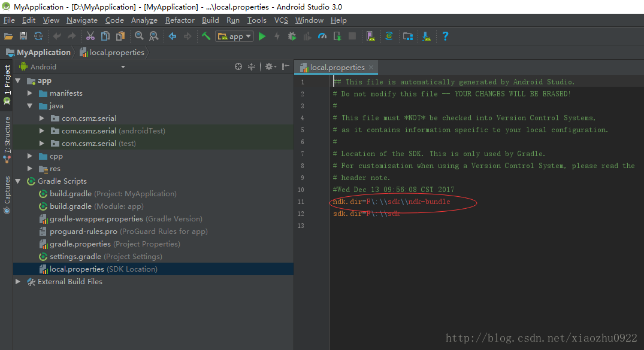
Task: Click the Collapse All icon in project panel
Action: click(252, 66)
